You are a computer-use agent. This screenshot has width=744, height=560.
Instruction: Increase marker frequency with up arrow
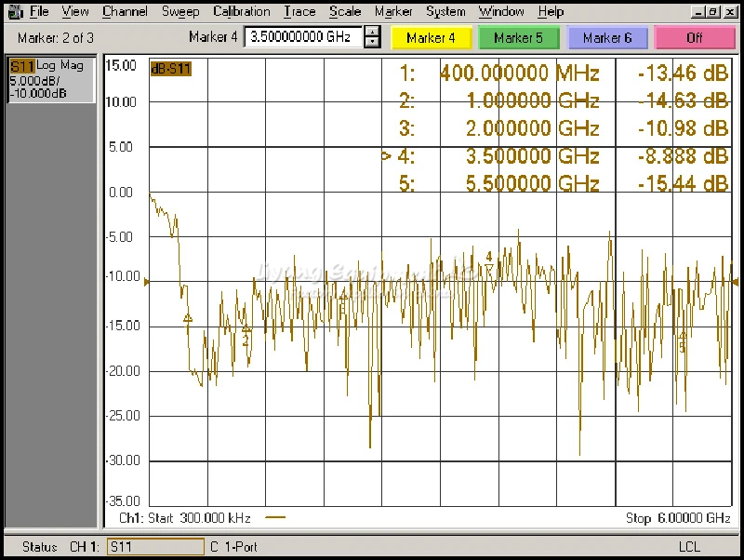click(x=372, y=33)
